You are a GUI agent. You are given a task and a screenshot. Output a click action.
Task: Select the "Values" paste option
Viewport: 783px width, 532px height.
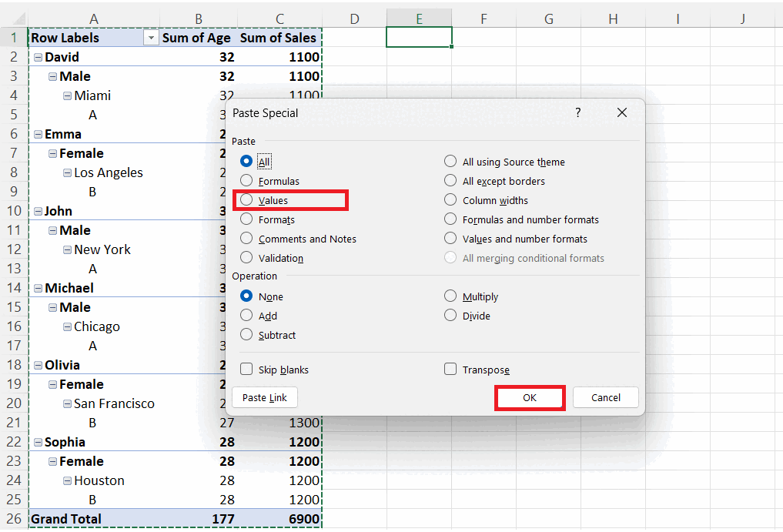[x=247, y=200]
